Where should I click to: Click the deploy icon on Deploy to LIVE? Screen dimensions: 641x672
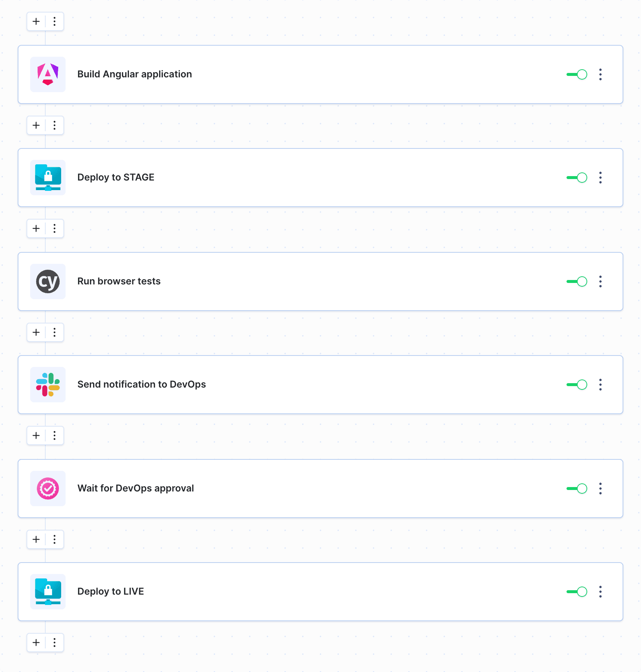tap(48, 592)
